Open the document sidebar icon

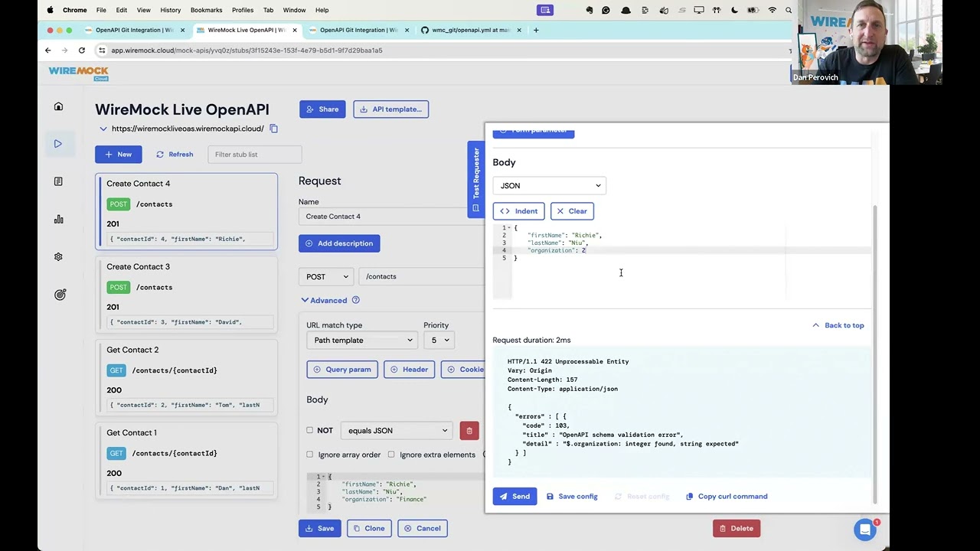[x=58, y=181]
